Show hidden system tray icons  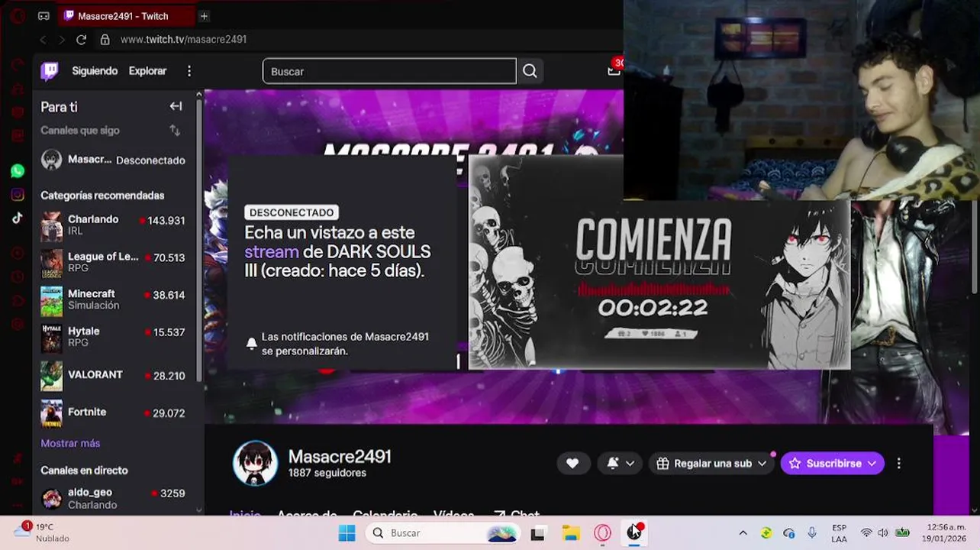point(743,533)
